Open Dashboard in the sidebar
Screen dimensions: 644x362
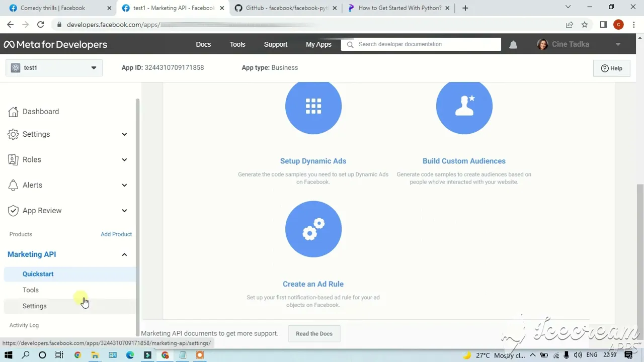40,112
